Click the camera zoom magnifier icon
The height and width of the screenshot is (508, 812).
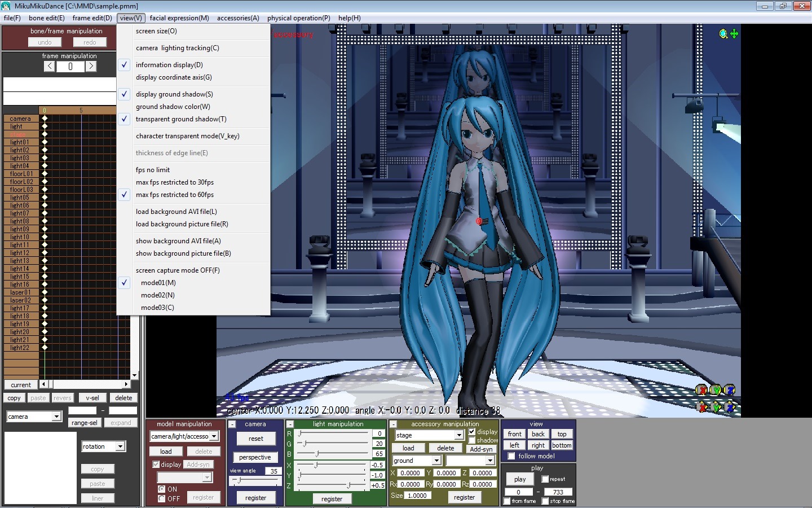coord(723,34)
